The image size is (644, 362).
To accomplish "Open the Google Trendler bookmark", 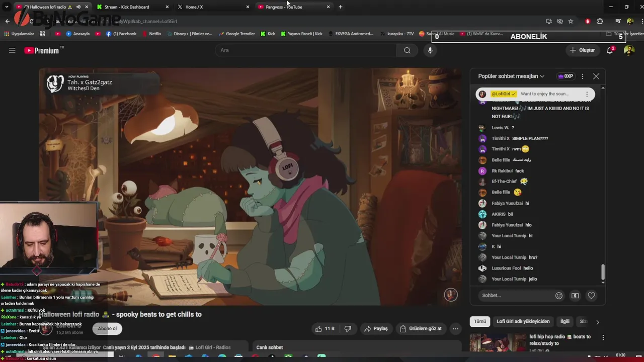I will pos(237,34).
